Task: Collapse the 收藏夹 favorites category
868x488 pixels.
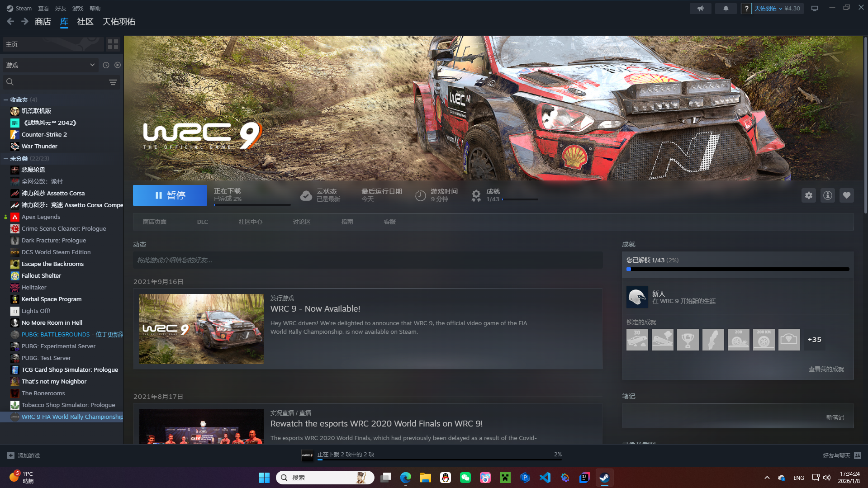Action: [6, 100]
